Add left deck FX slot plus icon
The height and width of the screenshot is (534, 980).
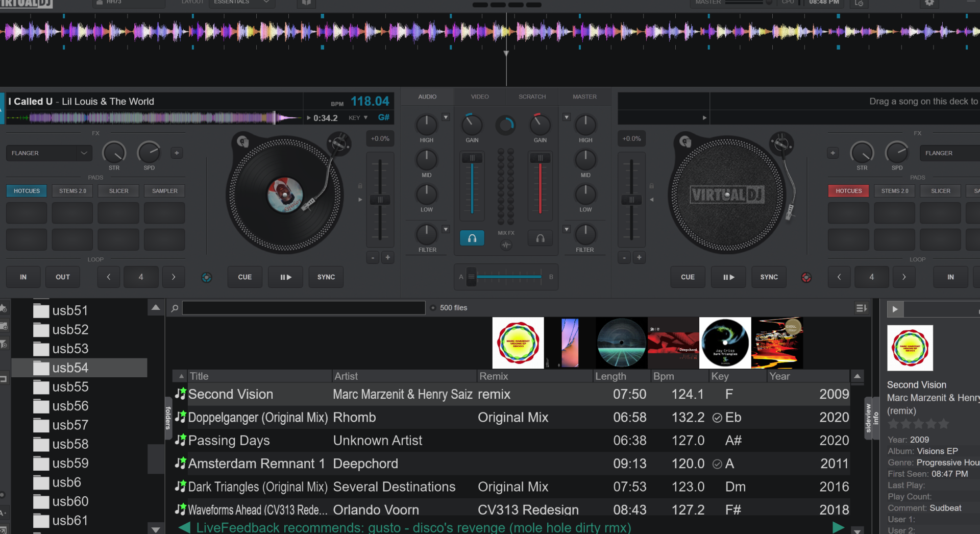coord(177,153)
